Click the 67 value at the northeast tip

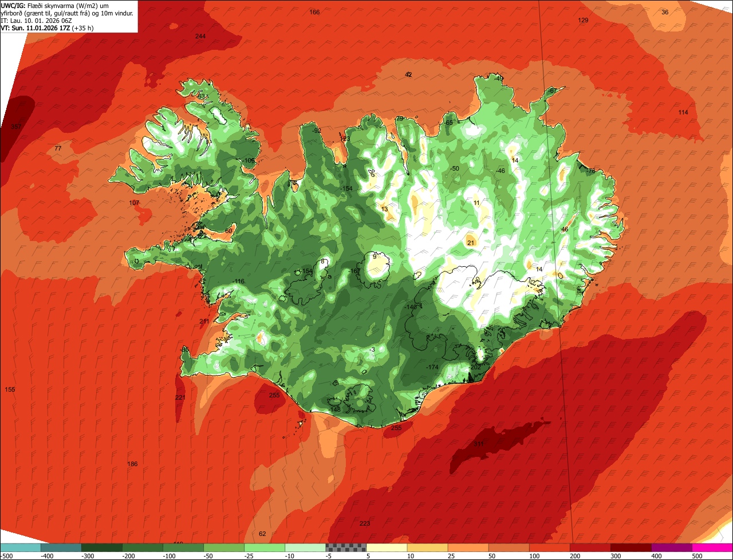553,90
